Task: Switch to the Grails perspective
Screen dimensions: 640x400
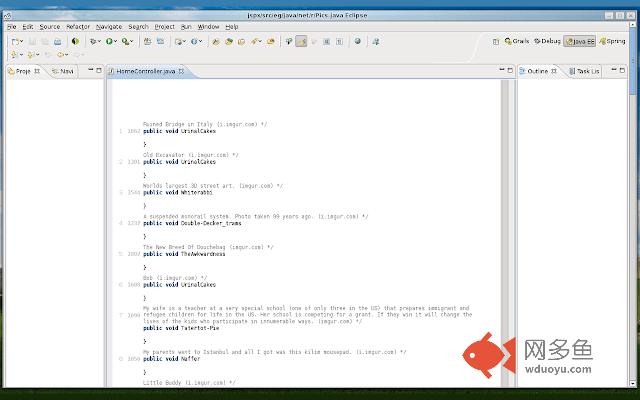Action: click(517, 41)
